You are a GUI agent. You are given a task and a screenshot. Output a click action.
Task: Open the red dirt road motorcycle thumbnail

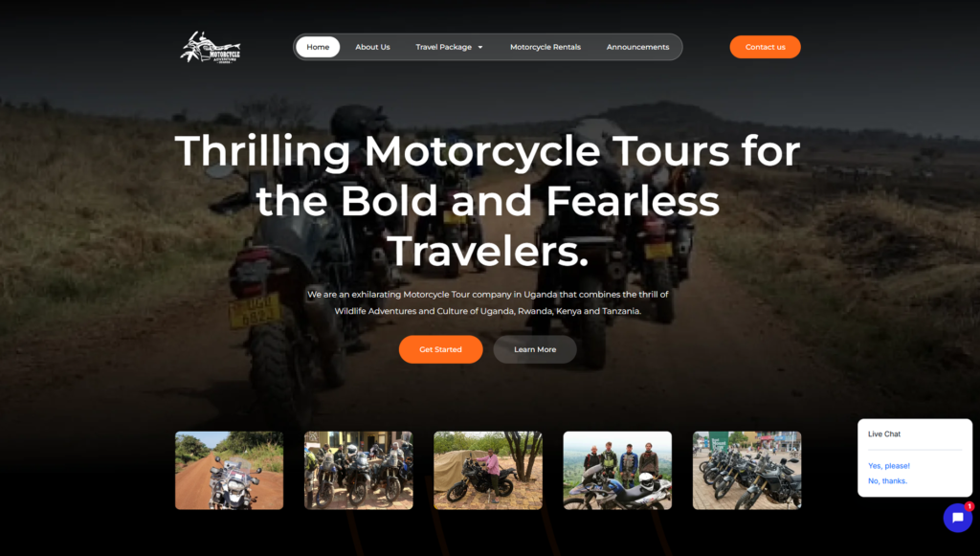[x=229, y=471]
